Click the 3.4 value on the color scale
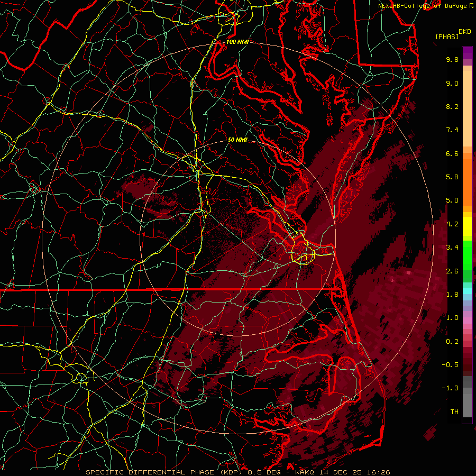476x476 pixels. [452, 248]
